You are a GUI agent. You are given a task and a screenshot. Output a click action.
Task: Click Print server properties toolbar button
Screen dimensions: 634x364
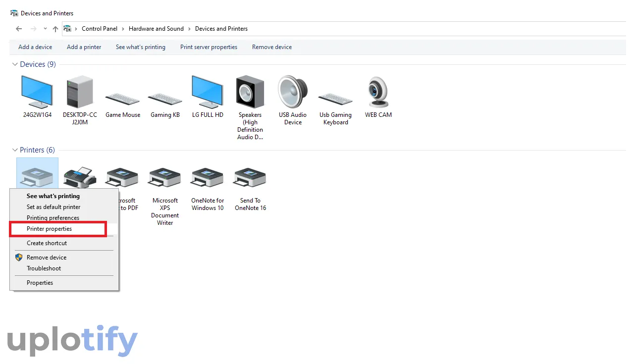209,47
